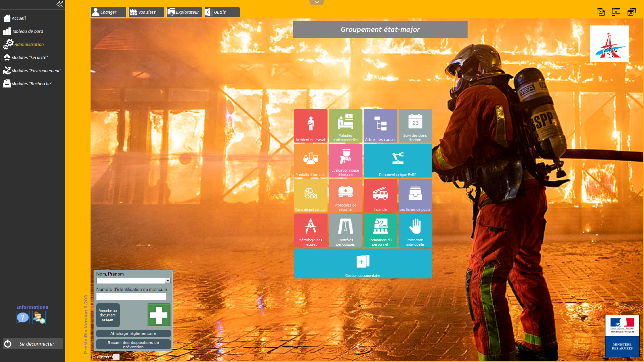
Task: Open the Gestion documentaire tile
Action: (x=363, y=263)
